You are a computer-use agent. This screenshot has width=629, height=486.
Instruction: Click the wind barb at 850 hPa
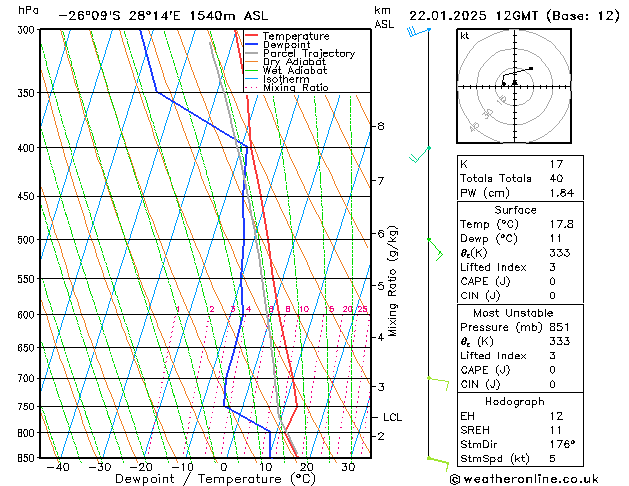point(438,460)
